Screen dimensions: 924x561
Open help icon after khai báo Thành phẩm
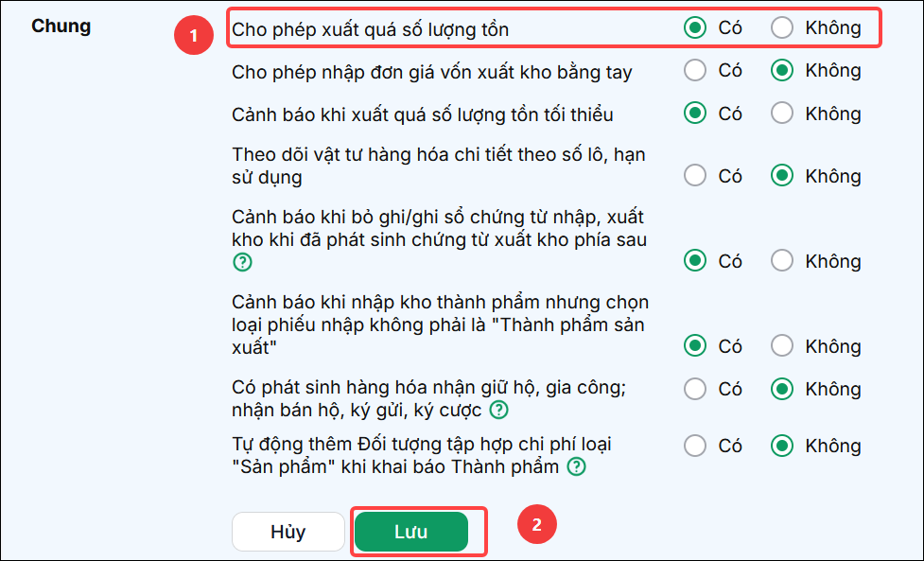pos(576,466)
